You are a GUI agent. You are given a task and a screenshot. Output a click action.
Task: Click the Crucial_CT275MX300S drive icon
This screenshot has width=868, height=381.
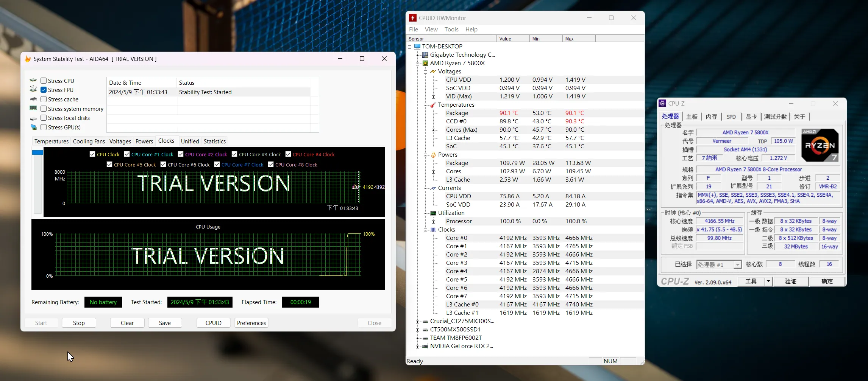click(x=425, y=321)
